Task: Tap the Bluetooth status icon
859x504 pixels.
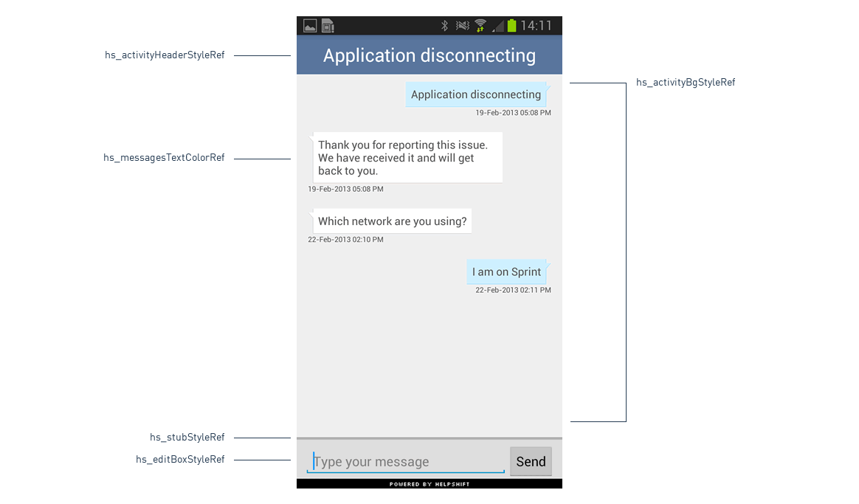Action: click(x=444, y=26)
